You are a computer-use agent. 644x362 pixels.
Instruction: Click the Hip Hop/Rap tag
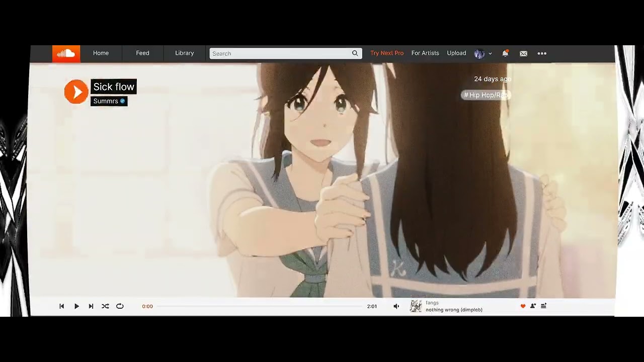[486, 95]
